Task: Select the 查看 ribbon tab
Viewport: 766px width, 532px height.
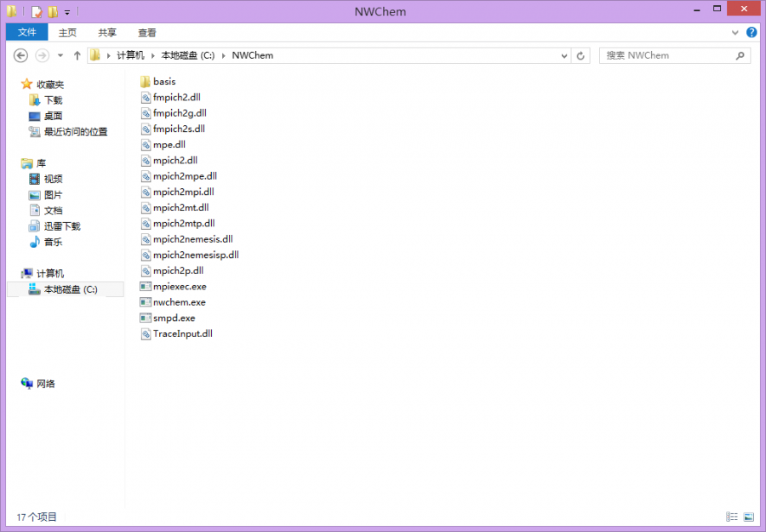Action: pyautogui.click(x=147, y=32)
